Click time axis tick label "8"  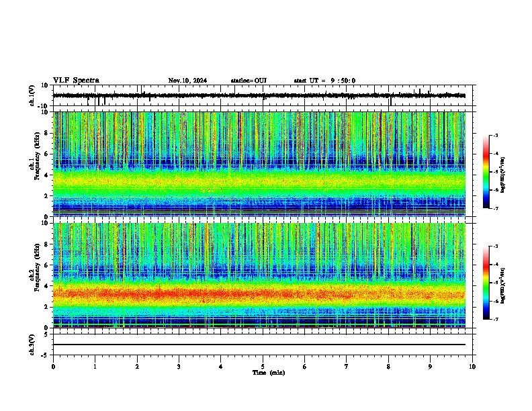point(388,367)
